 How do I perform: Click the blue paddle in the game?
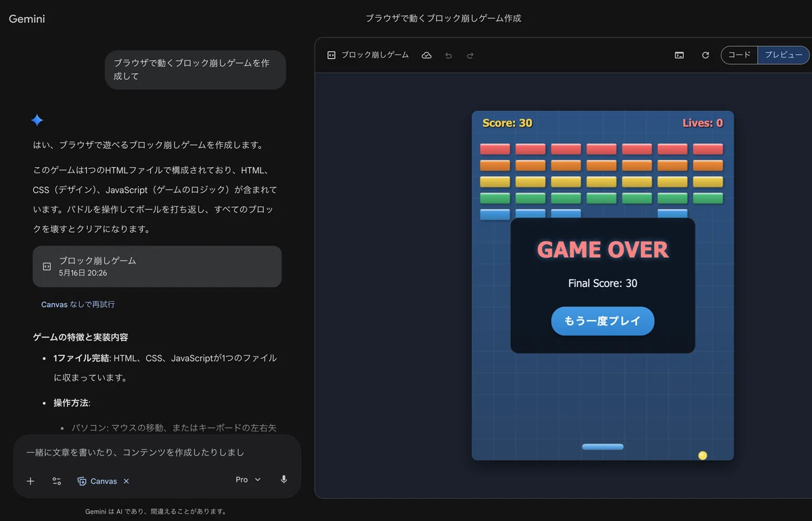pyautogui.click(x=603, y=447)
